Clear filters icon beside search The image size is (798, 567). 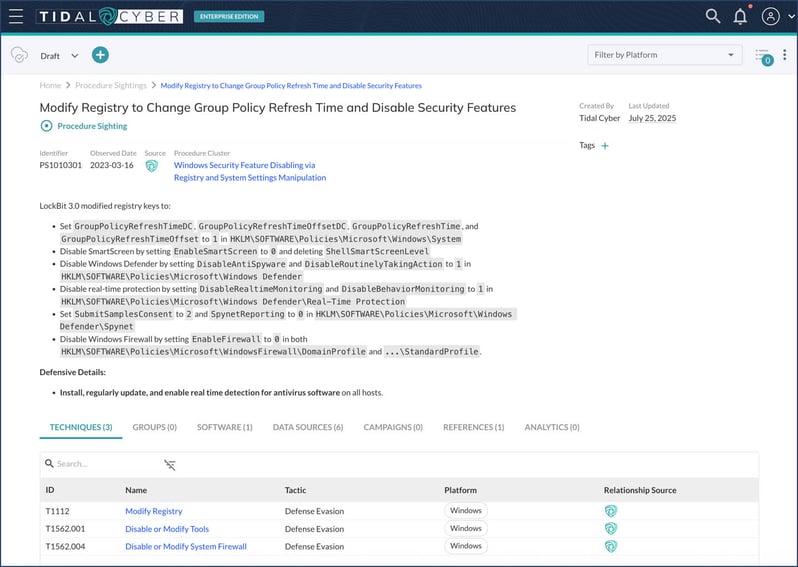pos(169,464)
